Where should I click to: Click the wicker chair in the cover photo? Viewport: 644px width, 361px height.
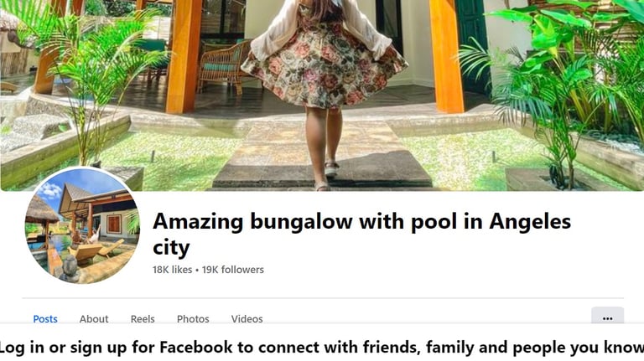pos(225,65)
